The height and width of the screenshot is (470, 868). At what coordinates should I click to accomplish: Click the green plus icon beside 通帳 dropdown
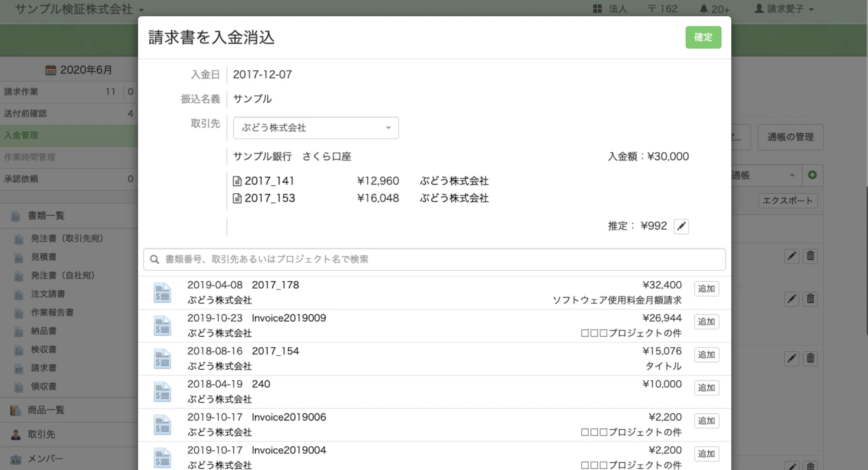[x=812, y=175]
